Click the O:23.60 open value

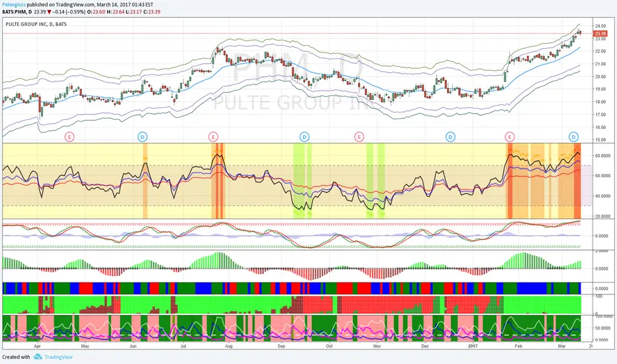pos(96,12)
